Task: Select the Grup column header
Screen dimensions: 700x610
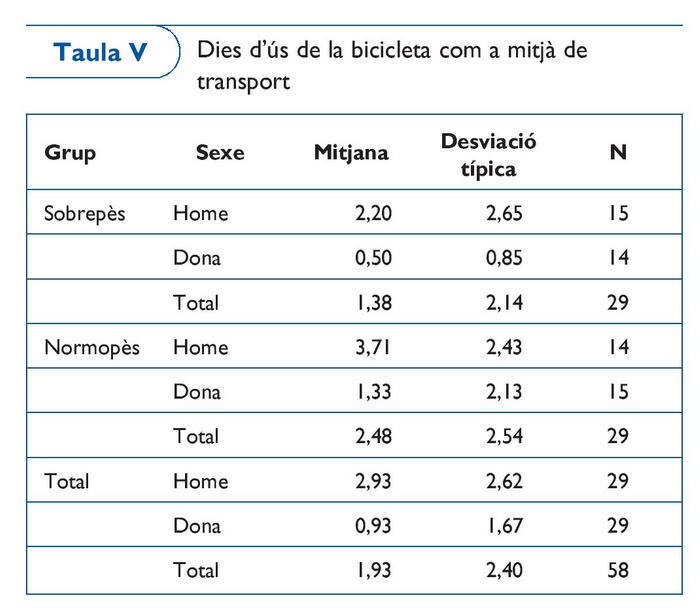Action: pyautogui.click(x=70, y=153)
